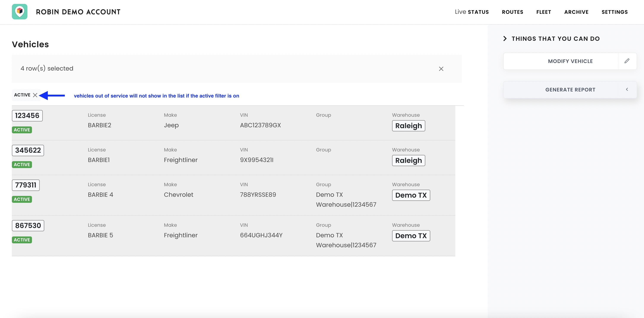Open the Live Status page
The width and height of the screenshot is (644, 318).
472,12
